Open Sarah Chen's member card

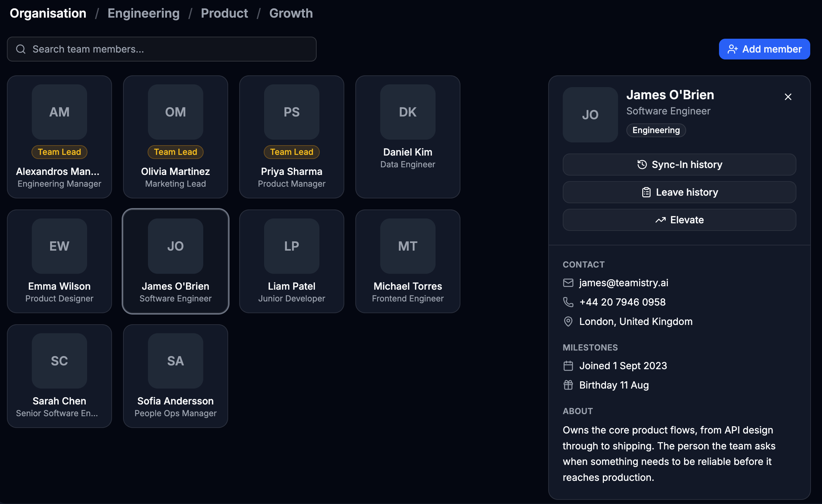(59, 376)
